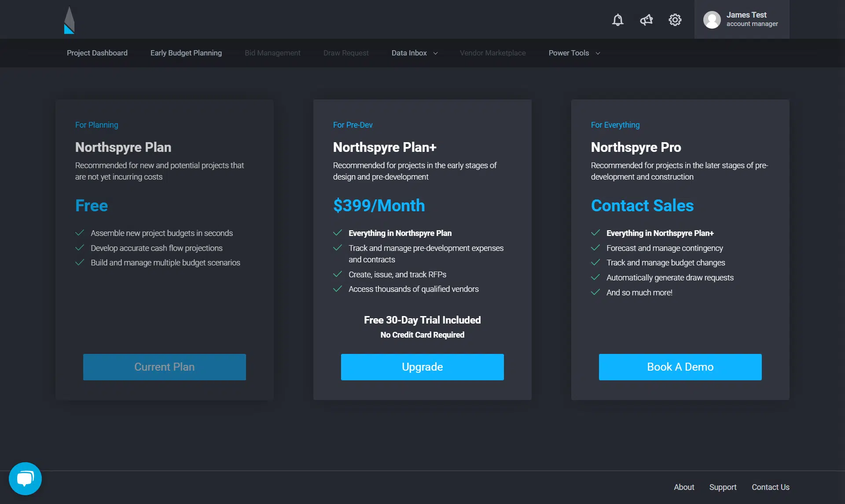Click the Northspyre Plan title

[123, 147]
